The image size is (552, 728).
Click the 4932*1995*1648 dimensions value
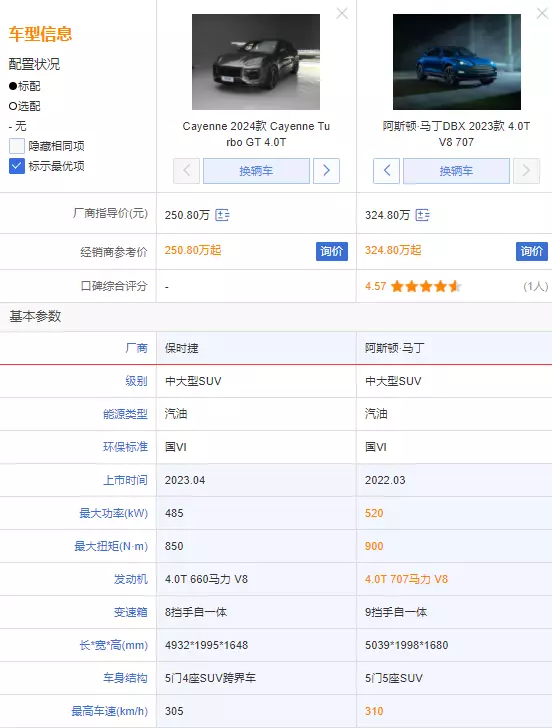[207, 645]
